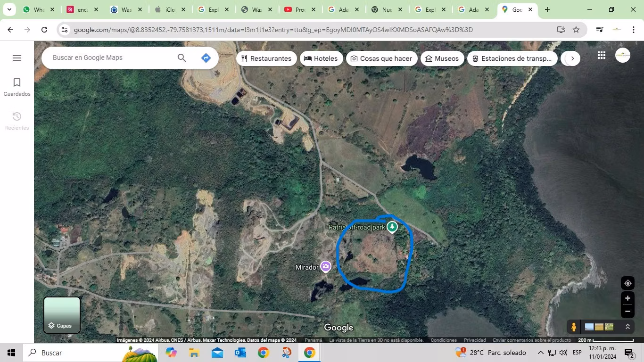The image size is (644, 362).
Task: Go back to the previous page
Action: click(10, 30)
